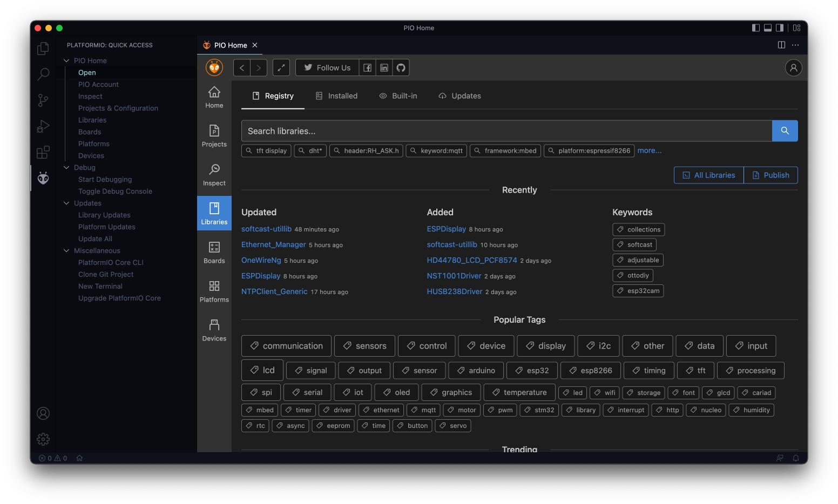This screenshot has height=504, width=838.
Task: Click the platform:espressif8266 search example
Action: (589, 151)
